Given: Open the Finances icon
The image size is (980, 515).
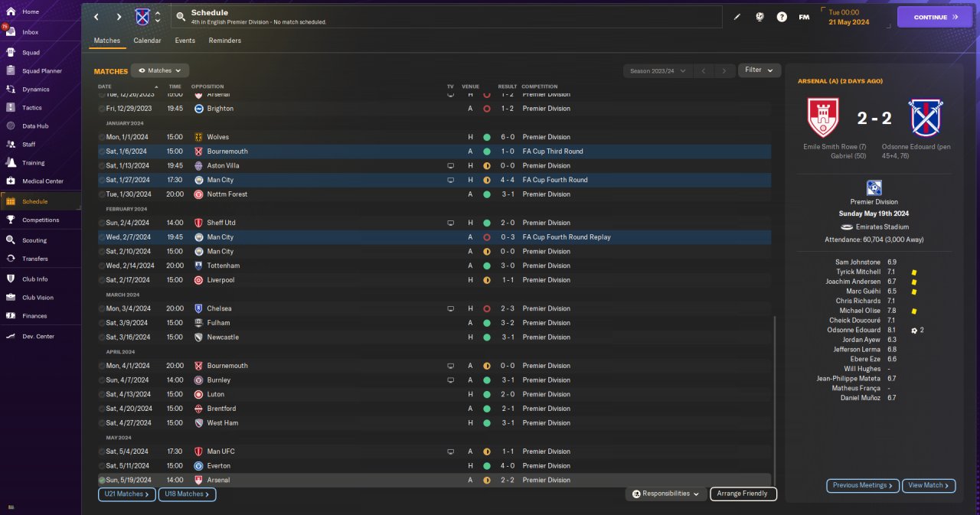Looking at the screenshot, I should pyautogui.click(x=11, y=315).
